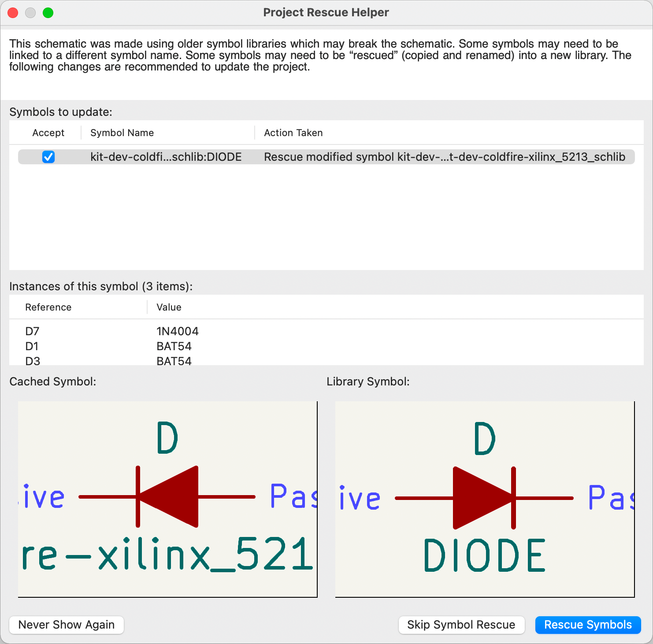Select the D7 instance reference
This screenshot has width=653, height=644.
tap(32, 331)
